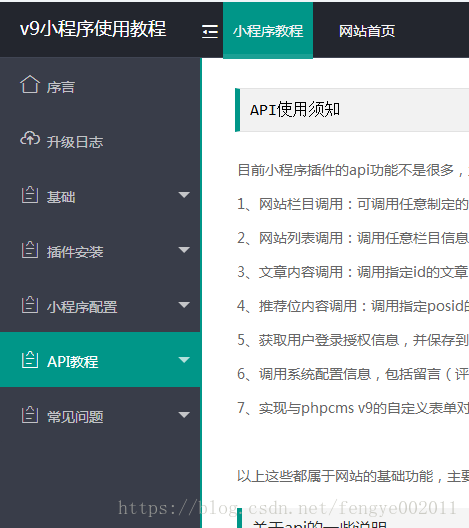The image size is (469, 528).
Task: Click the line starting 5、获取用户登录授权信息
Action: [x=353, y=340]
